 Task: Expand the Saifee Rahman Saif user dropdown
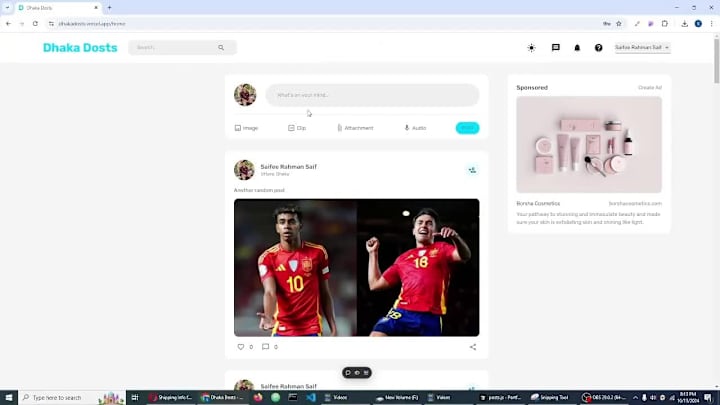coord(642,47)
